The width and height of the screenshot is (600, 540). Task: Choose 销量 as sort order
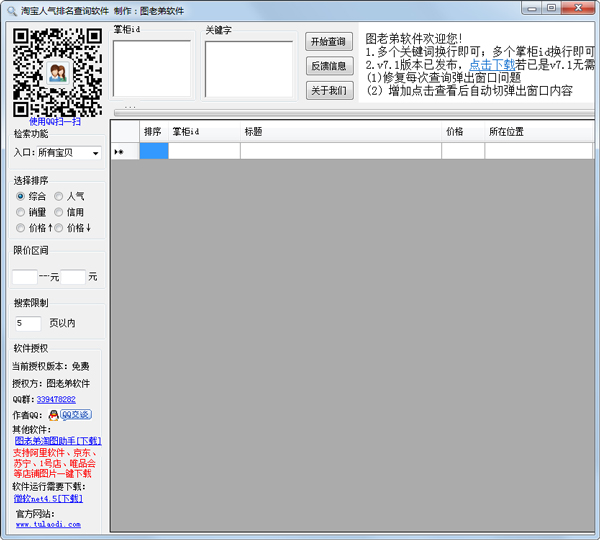click(x=21, y=212)
